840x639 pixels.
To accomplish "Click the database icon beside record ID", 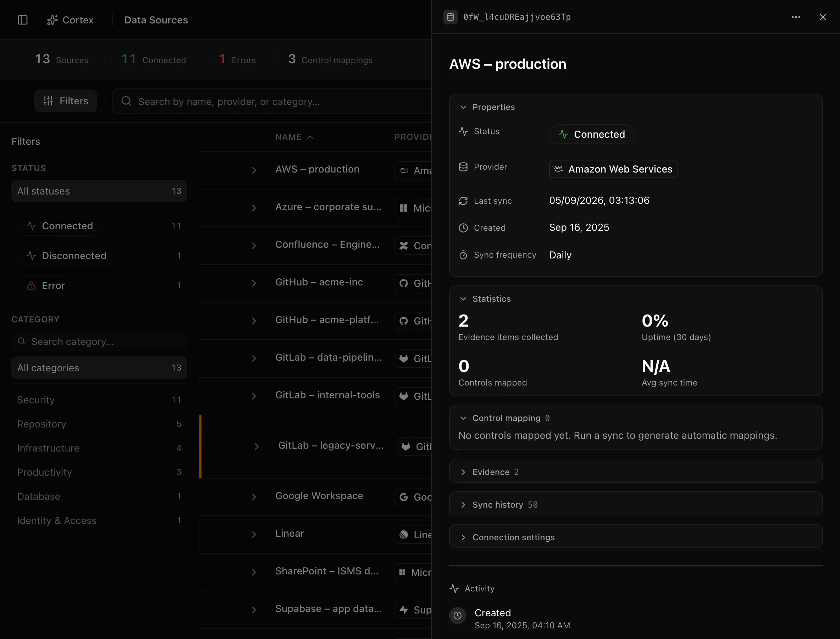I will pyautogui.click(x=451, y=17).
